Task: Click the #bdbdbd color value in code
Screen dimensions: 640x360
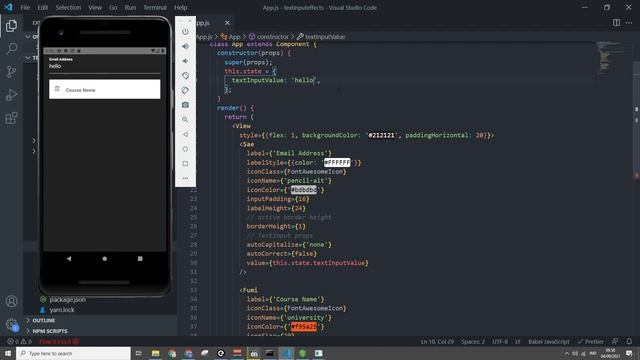Action: [x=304, y=190]
